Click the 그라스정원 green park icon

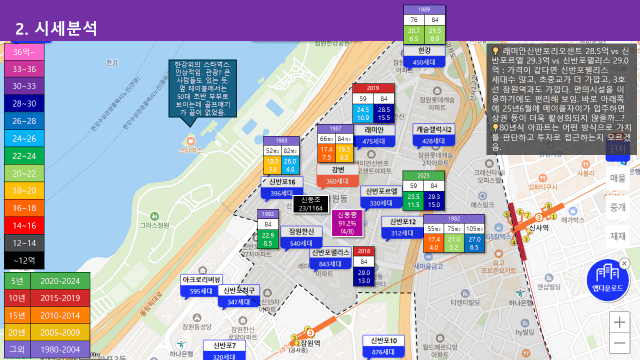154,216
